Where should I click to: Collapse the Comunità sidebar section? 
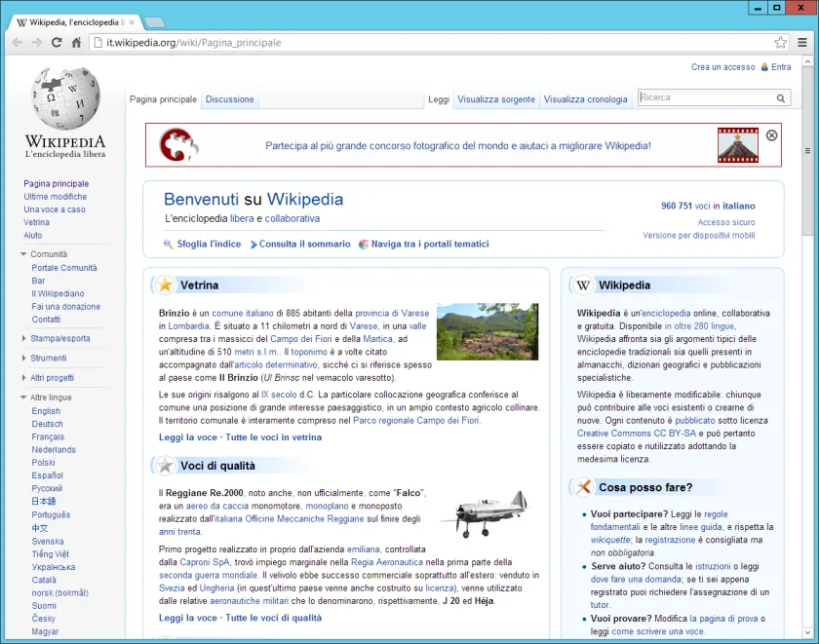(23, 254)
